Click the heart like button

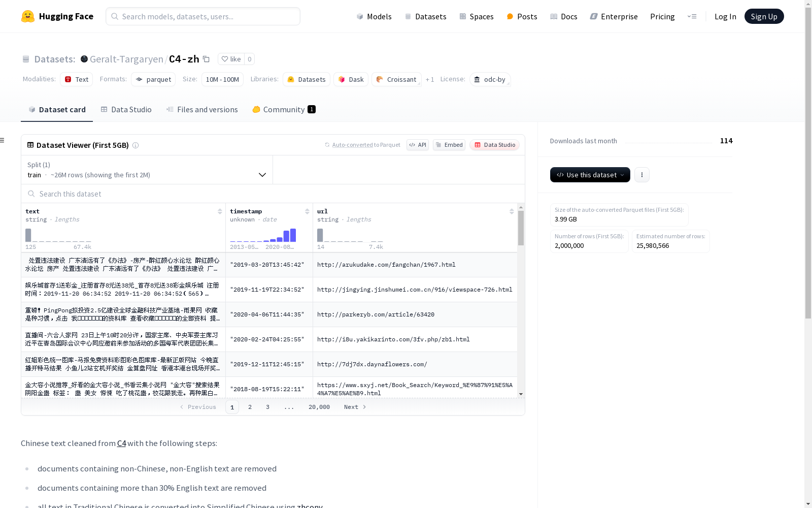pyautogui.click(x=231, y=59)
